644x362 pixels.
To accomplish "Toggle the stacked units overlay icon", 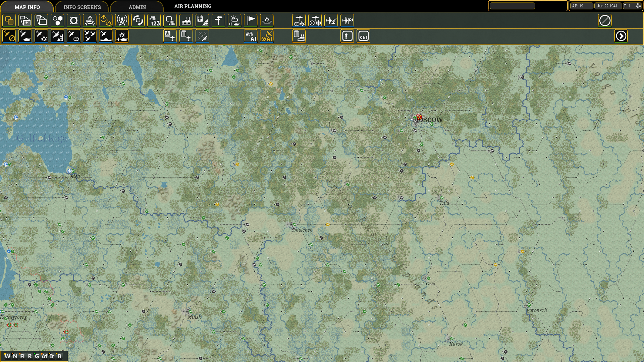I will point(9,20).
